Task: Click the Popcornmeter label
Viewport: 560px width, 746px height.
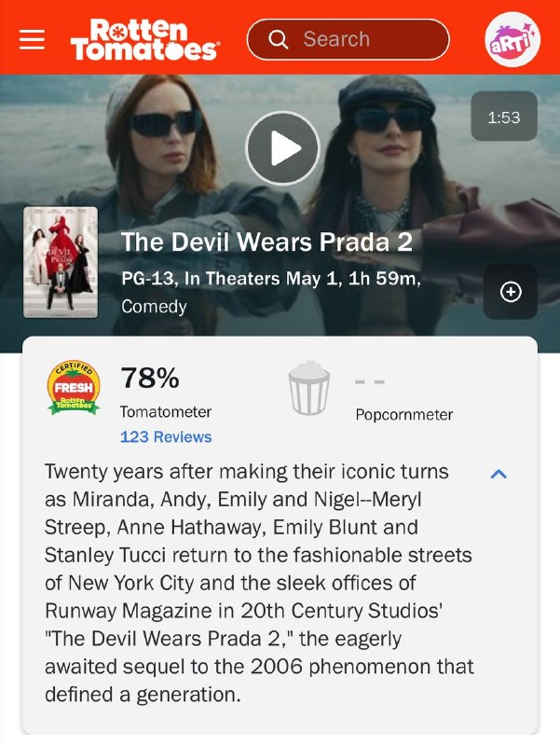Action: [x=404, y=415]
